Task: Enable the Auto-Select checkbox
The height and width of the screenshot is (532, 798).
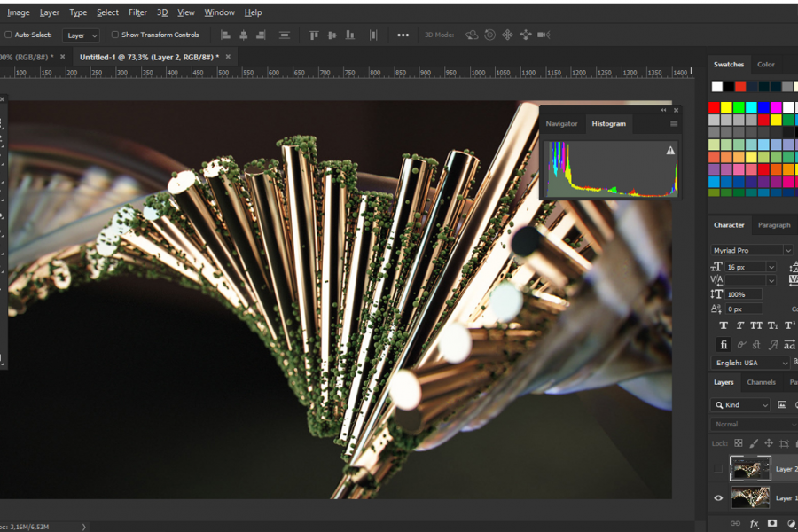Action: [x=9, y=35]
